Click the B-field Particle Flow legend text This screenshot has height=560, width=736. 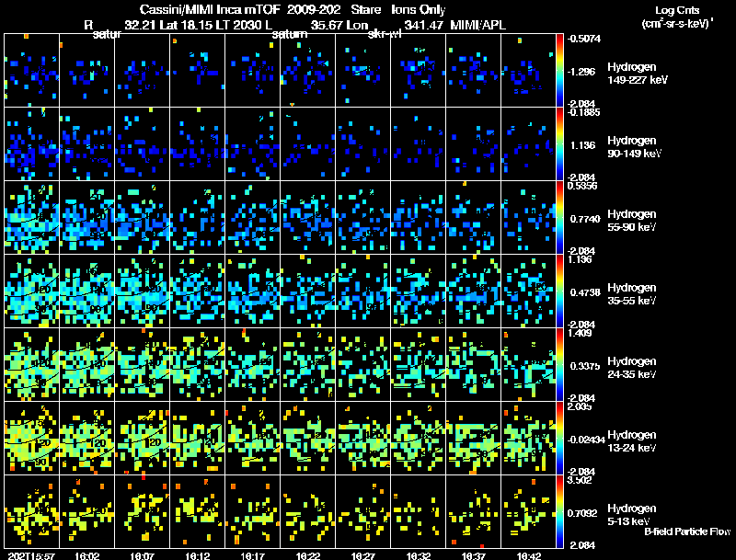click(686, 531)
